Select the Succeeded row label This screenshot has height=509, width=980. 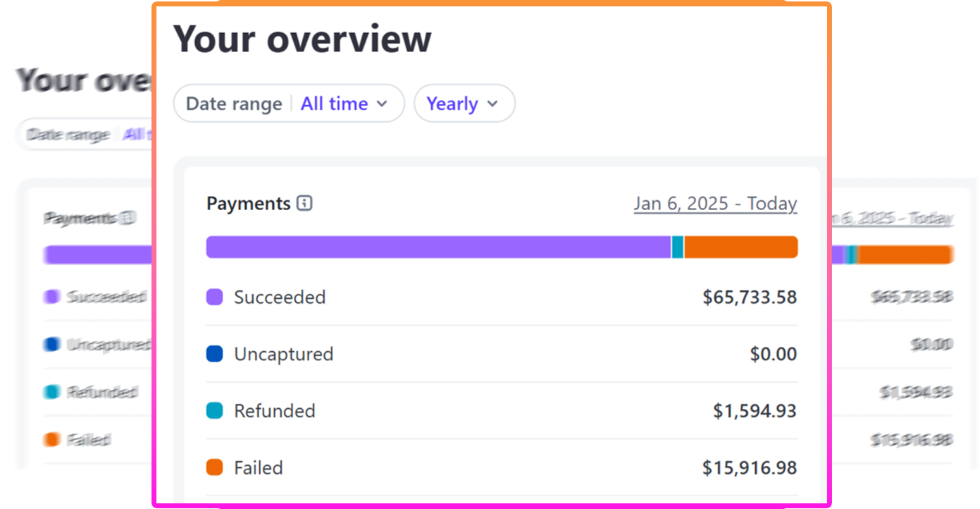pyautogui.click(x=280, y=297)
